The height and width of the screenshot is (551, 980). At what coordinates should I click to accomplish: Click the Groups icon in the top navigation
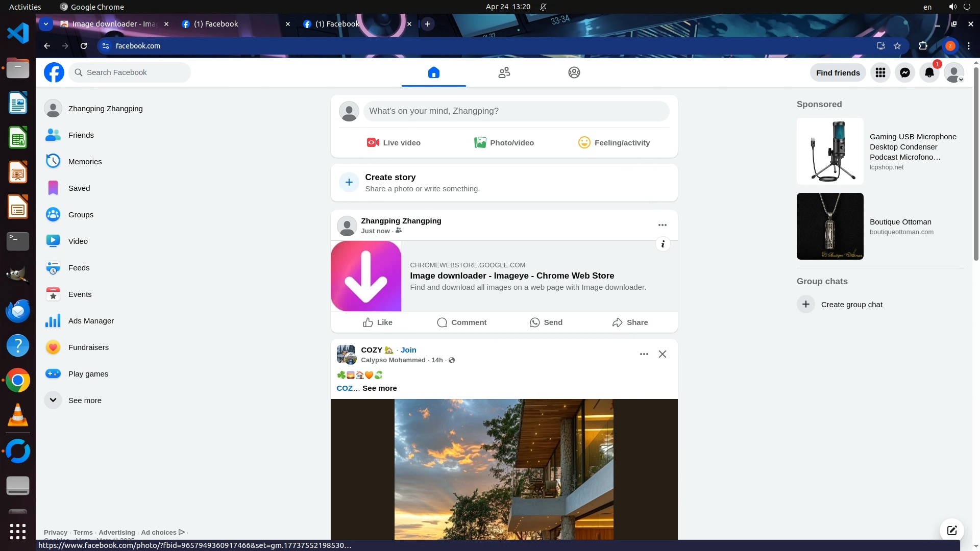574,72
